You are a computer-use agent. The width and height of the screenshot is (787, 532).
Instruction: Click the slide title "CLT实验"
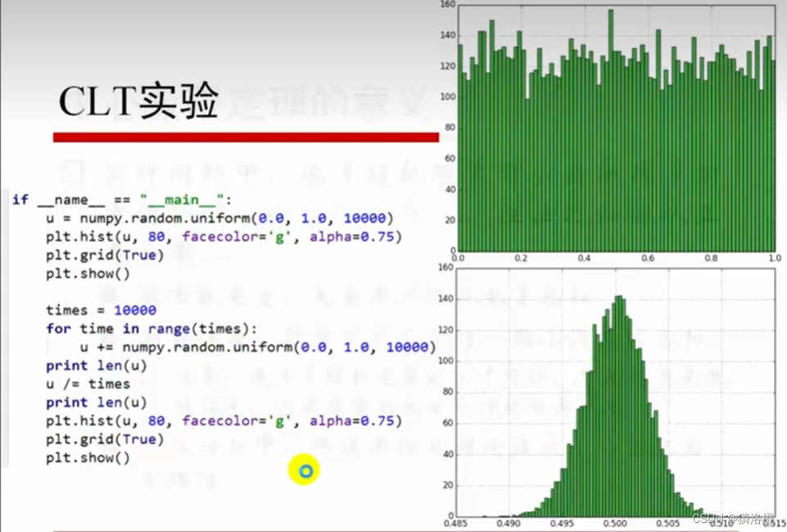[138, 101]
